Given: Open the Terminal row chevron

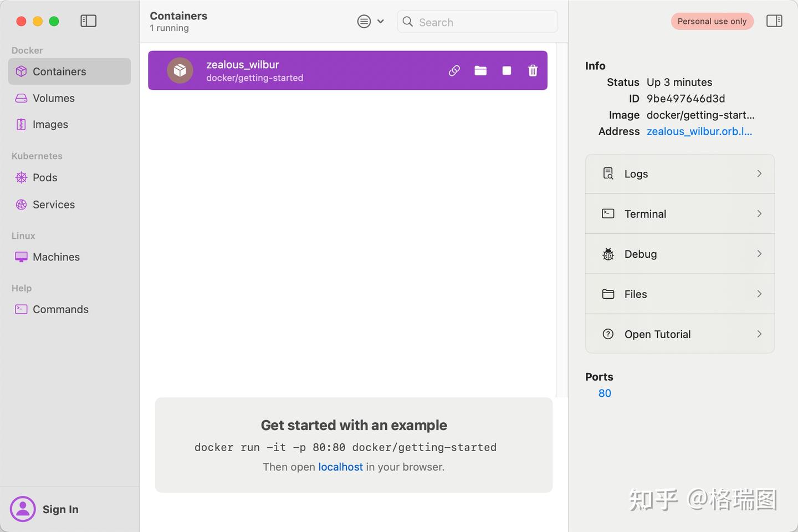Looking at the screenshot, I should coord(759,214).
